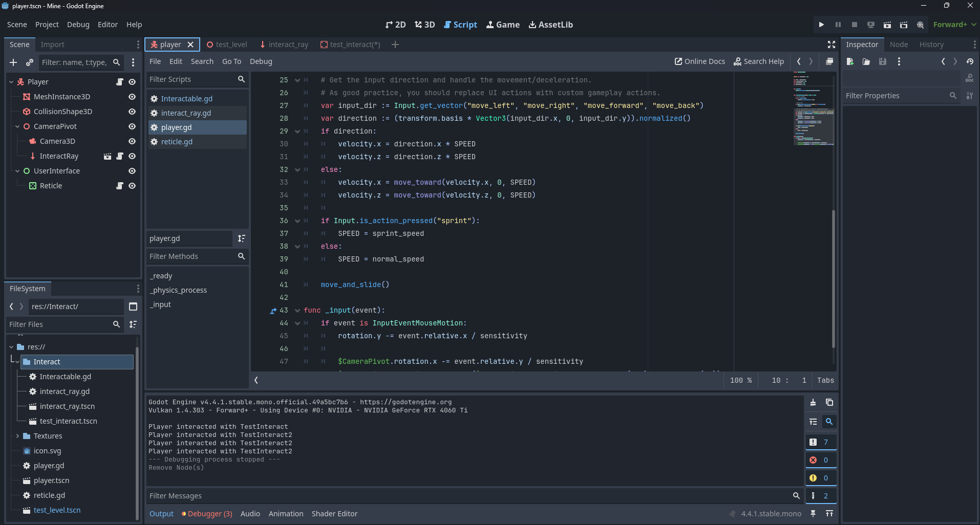Image resolution: width=980 pixels, height=525 pixels.
Task: Clear the Output log with the broom icon
Action: pos(814,403)
